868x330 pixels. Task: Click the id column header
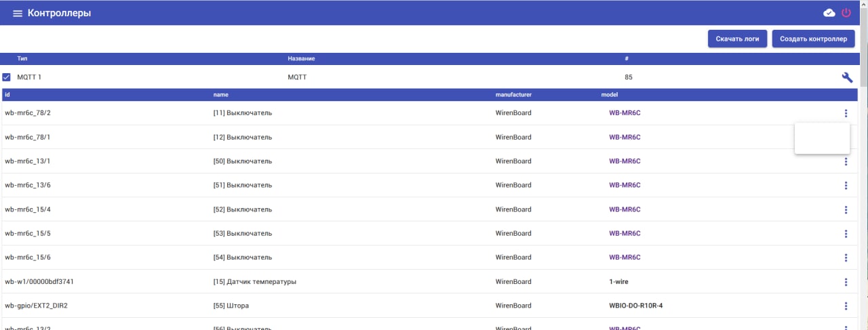tap(7, 95)
